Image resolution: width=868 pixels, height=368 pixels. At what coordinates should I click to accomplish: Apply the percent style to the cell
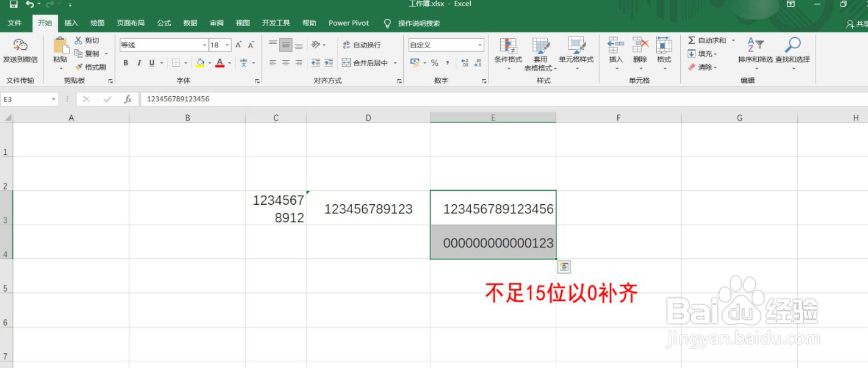pos(435,62)
